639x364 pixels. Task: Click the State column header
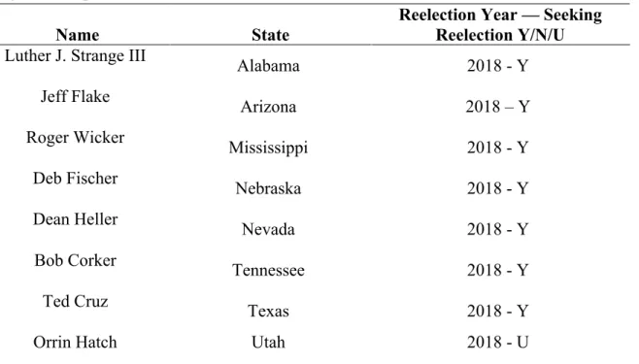point(270,35)
